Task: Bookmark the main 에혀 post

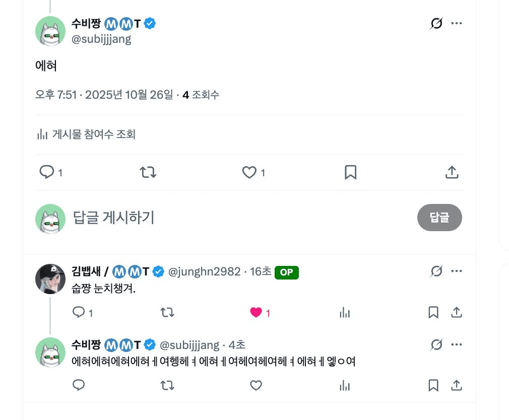Action: 351,172
